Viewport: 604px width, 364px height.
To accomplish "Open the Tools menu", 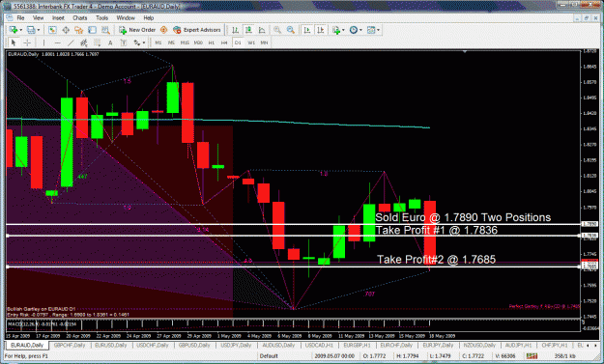I will 101,17.
